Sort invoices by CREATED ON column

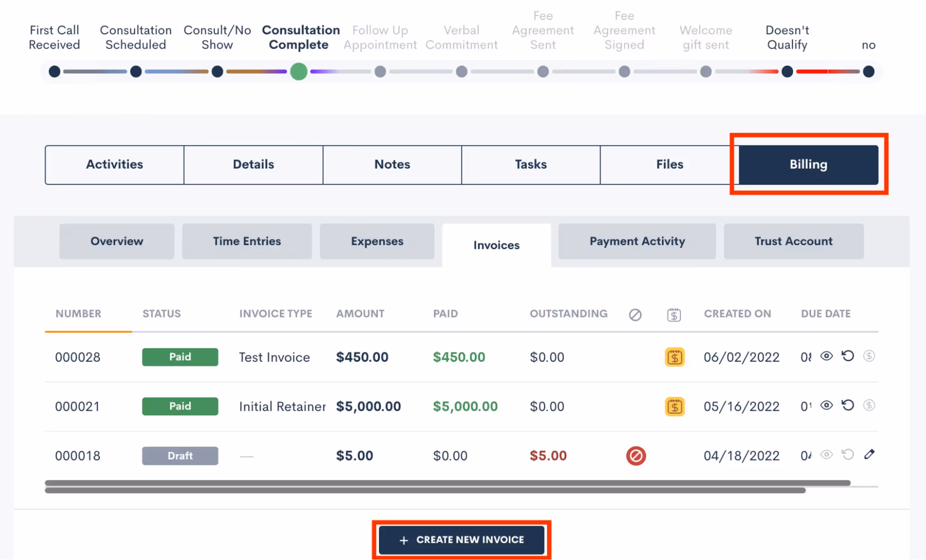pos(737,314)
